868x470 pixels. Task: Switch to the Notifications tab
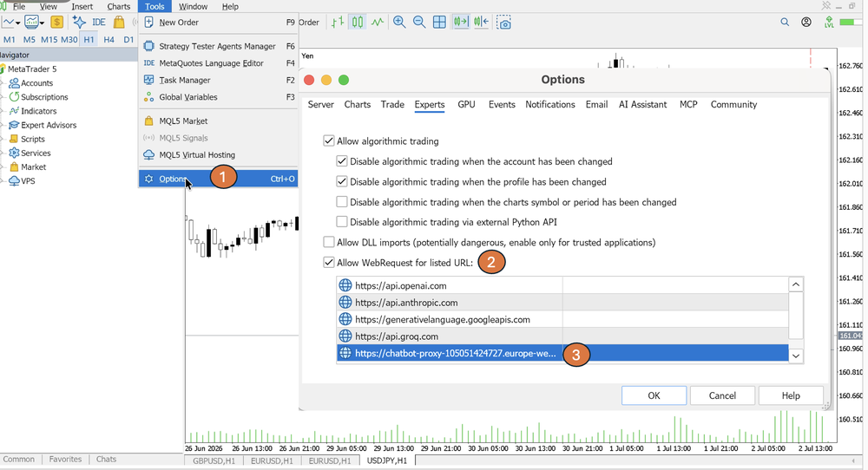pos(550,105)
